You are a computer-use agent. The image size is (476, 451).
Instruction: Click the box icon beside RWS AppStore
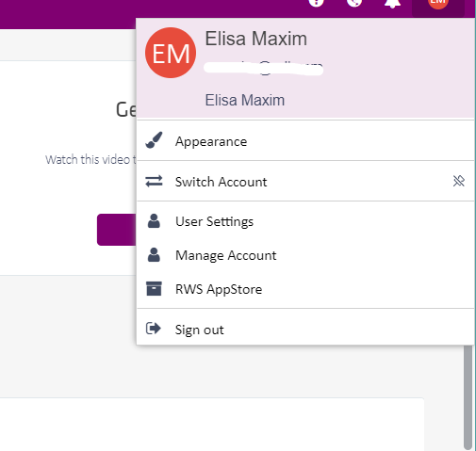pyautogui.click(x=154, y=289)
